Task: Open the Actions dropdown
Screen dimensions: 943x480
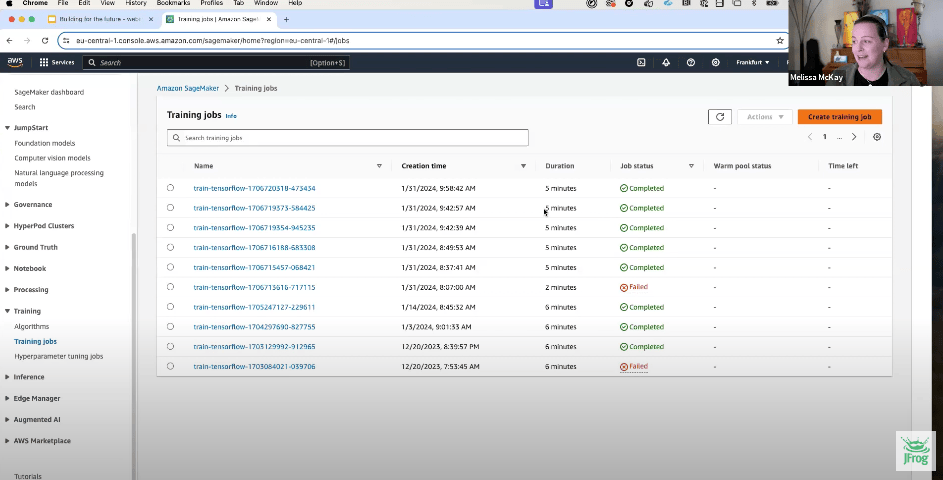Action: pyautogui.click(x=764, y=117)
